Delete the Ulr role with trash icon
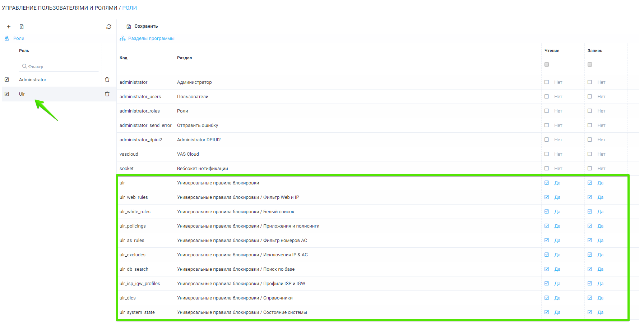The width and height of the screenshot is (644, 325). 107,94
